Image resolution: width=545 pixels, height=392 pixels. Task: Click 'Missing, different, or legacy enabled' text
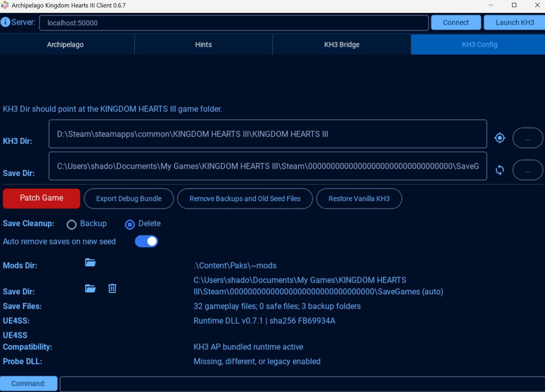tap(257, 361)
